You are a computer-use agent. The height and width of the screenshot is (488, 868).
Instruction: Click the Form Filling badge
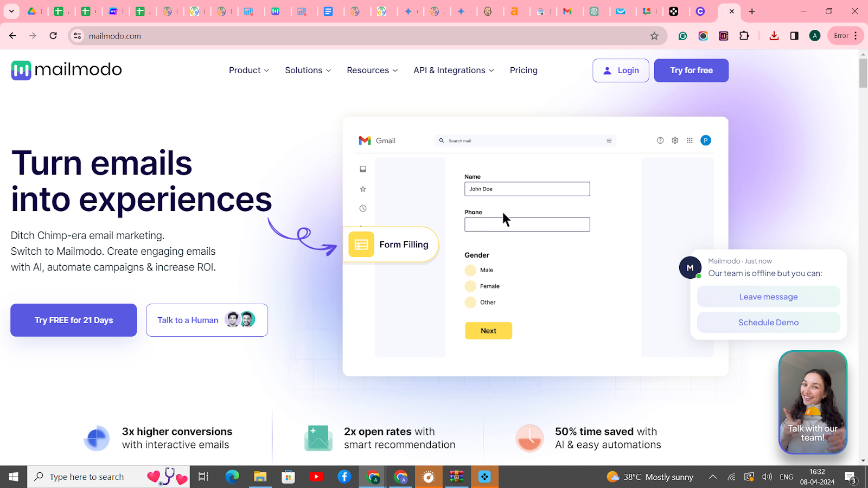(x=391, y=245)
